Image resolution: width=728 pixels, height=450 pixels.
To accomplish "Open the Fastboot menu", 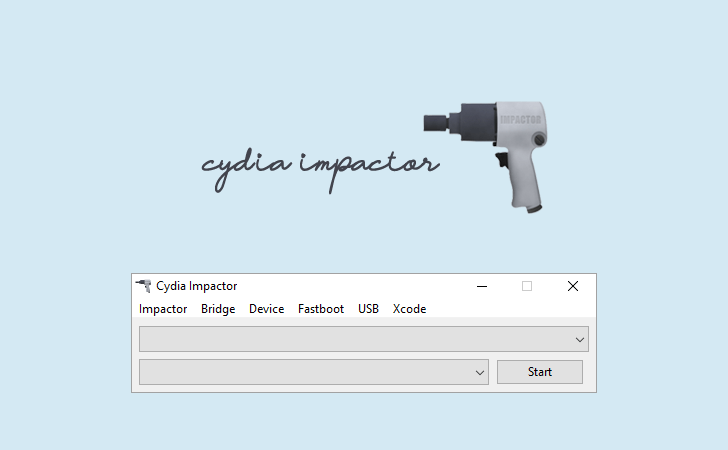I will click(321, 309).
